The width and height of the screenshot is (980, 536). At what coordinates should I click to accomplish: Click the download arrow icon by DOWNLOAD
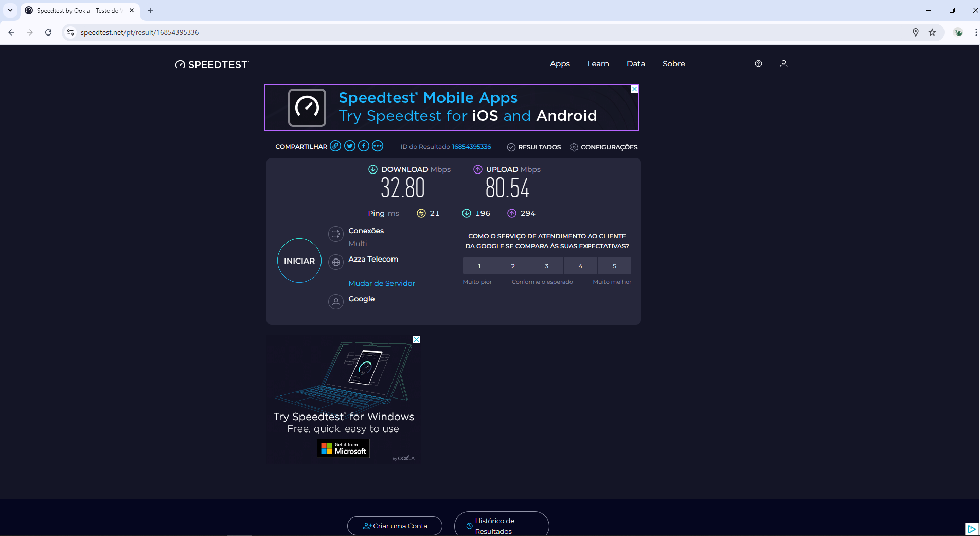tap(373, 169)
